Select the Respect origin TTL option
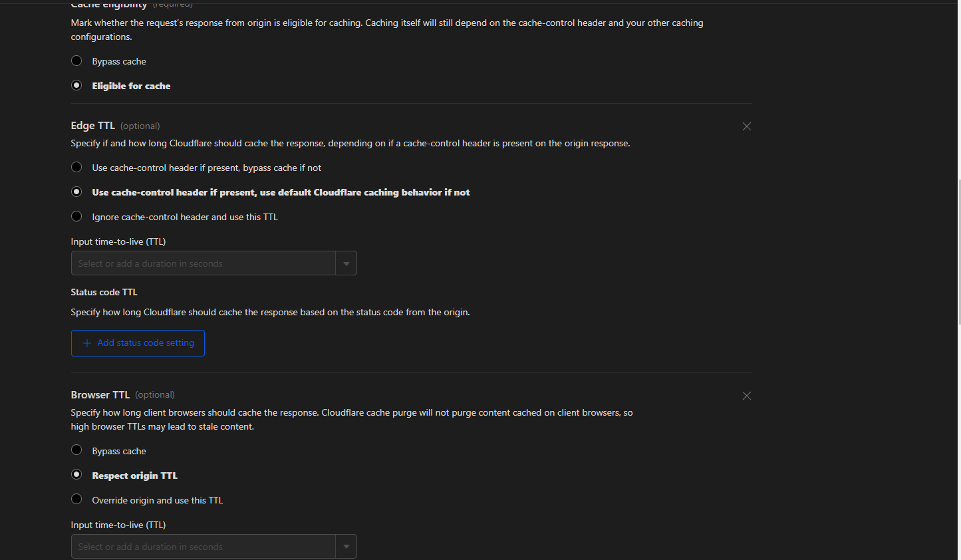Screen dimensions: 961x560 76,475
